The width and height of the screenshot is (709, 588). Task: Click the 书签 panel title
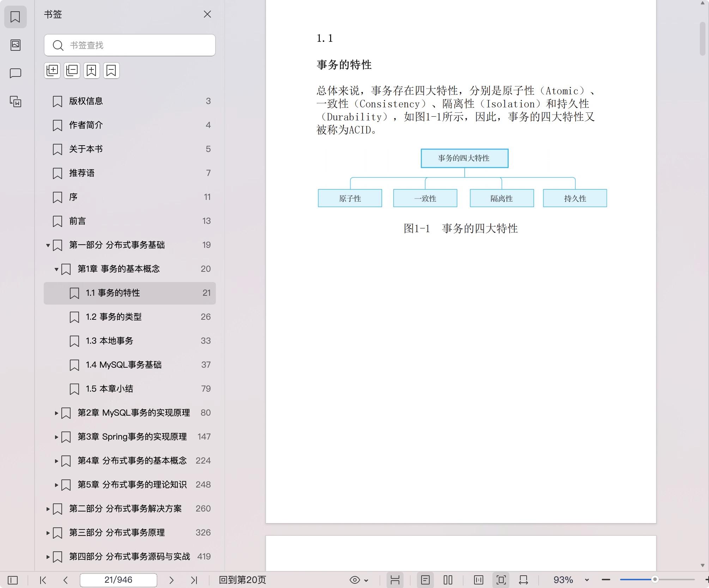53,14
